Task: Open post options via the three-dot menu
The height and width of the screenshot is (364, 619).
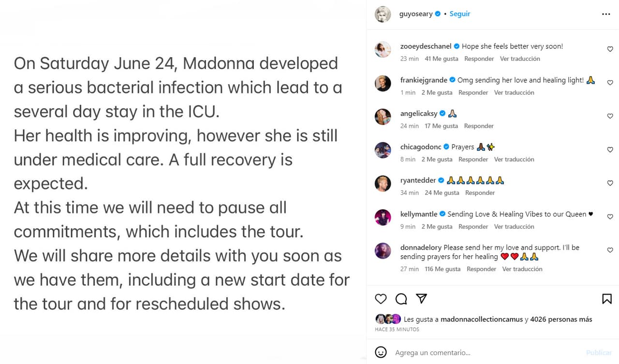Action: click(x=606, y=14)
